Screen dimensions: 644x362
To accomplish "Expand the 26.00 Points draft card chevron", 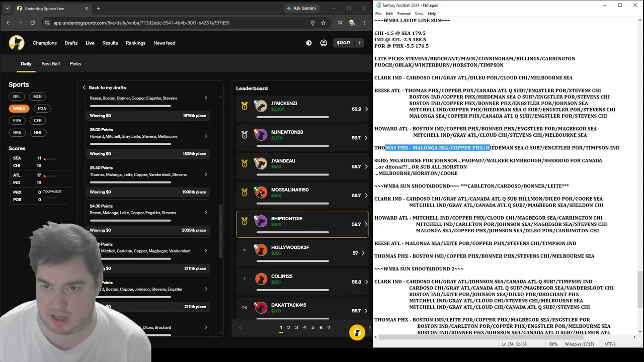I will pyautogui.click(x=206, y=136).
